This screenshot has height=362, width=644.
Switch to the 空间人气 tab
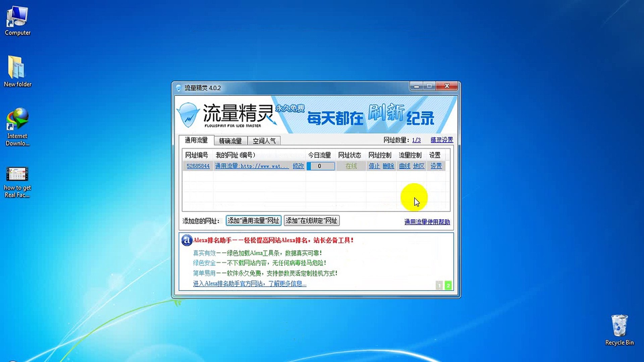pyautogui.click(x=264, y=141)
